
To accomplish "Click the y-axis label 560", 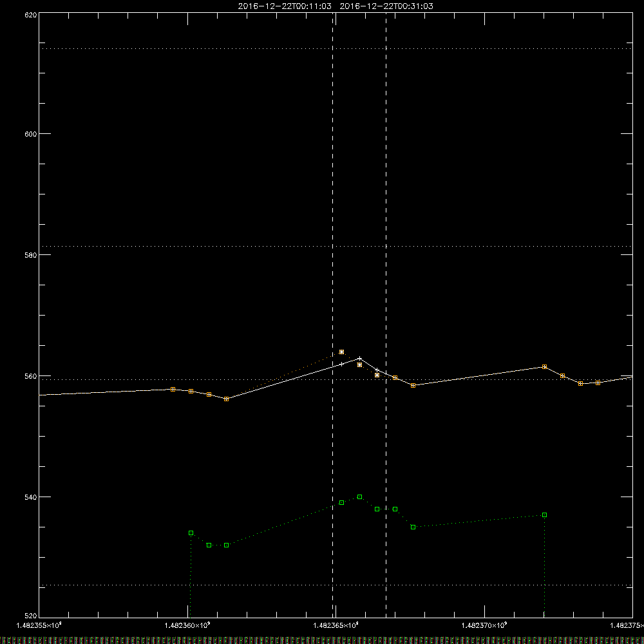I will (31, 376).
